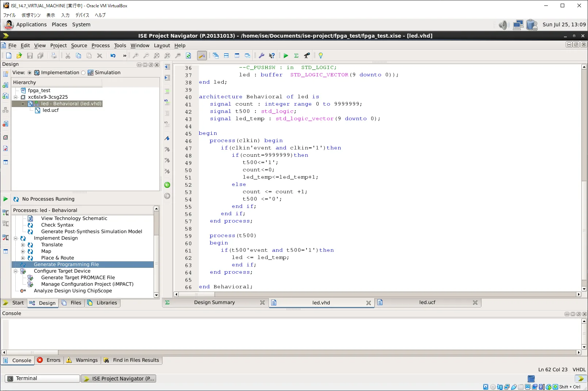Click the wrench settings toolbar icon
Screen dimensions: 588x391
point(261,56)
